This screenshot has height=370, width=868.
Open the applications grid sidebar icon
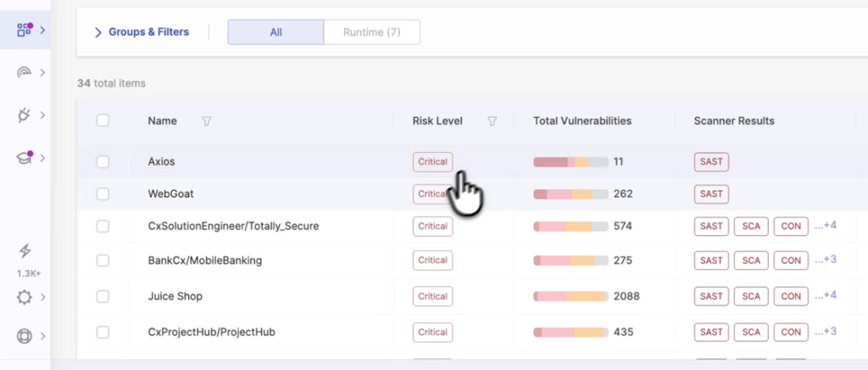coord(25,30)
